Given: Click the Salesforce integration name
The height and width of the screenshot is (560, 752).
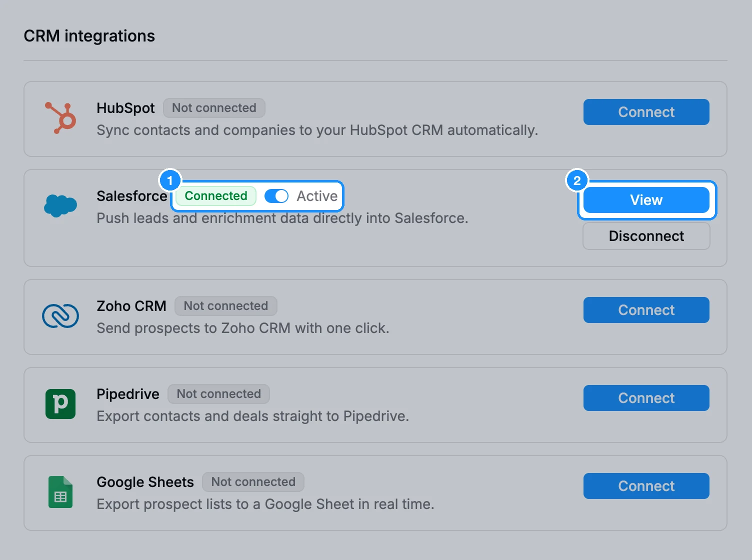Looking at the screenshot, I should 132,196.
